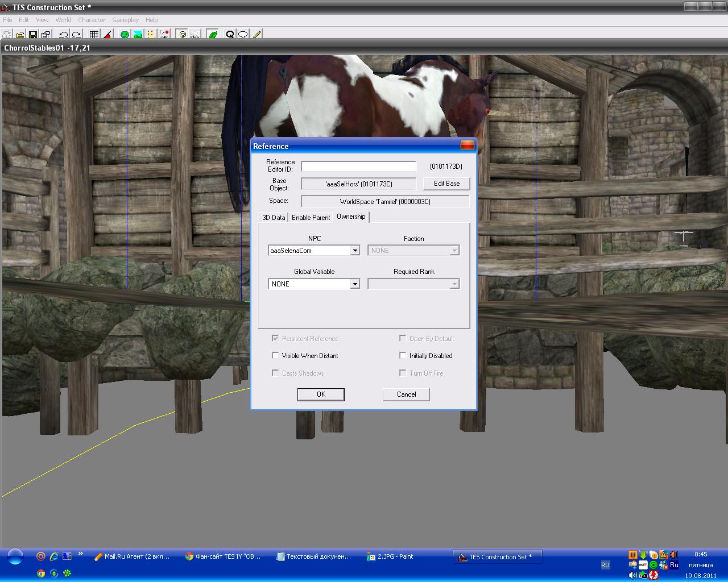Open Dialogue window (speech bubble icon)
Image resolution: width=728 pixels, height=582 pixels.
[243, 35]
